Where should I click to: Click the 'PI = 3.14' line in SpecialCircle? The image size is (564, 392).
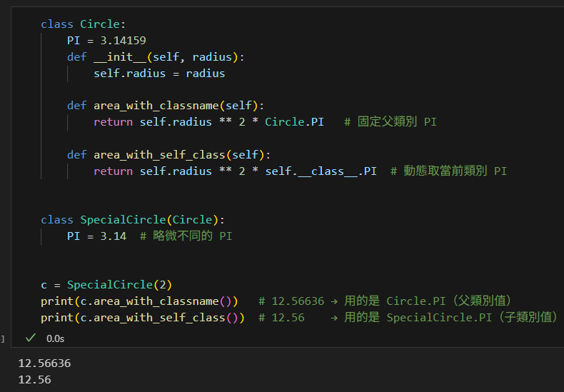pos(97,236)
